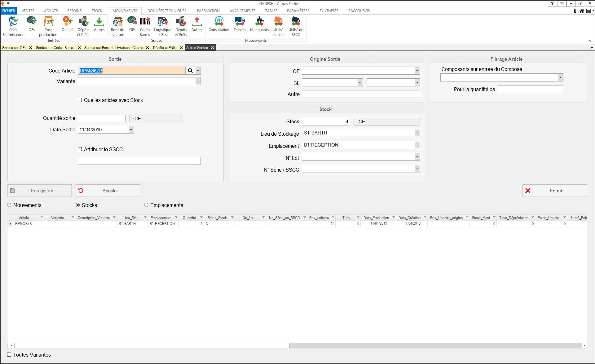Viewport: 595px width, 364px height.
Task: Check Attribuer le SSCC option
Action: pyautogui.click(x=80, y=149)
